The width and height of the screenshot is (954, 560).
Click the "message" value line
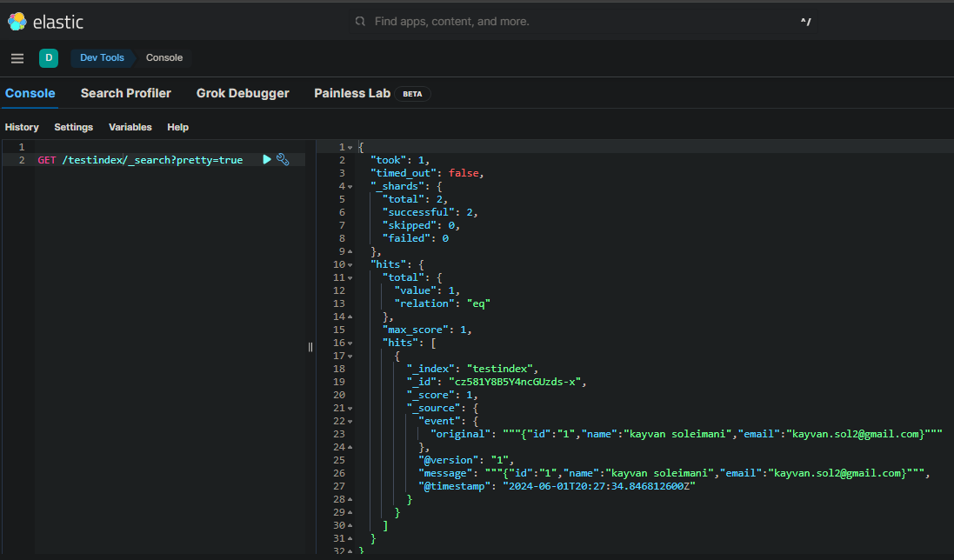pyautogui.click(x=674, y=473)
